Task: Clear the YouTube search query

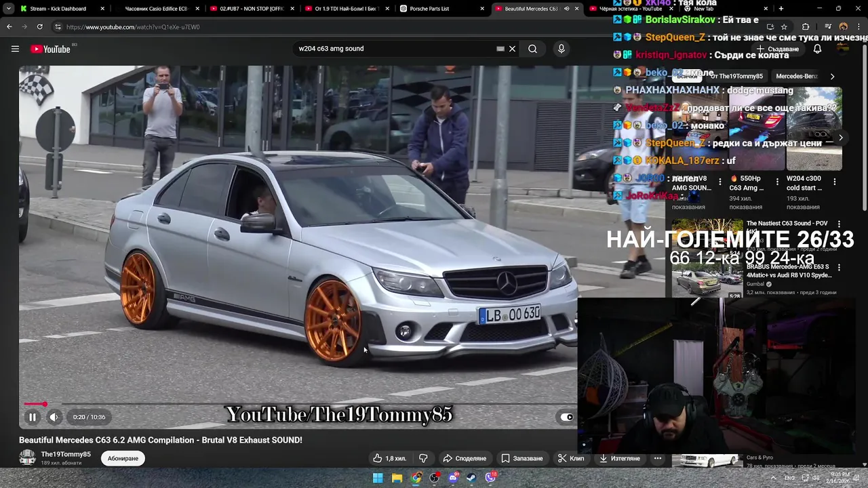Action: pyautogui.click(x=513, y=49)
